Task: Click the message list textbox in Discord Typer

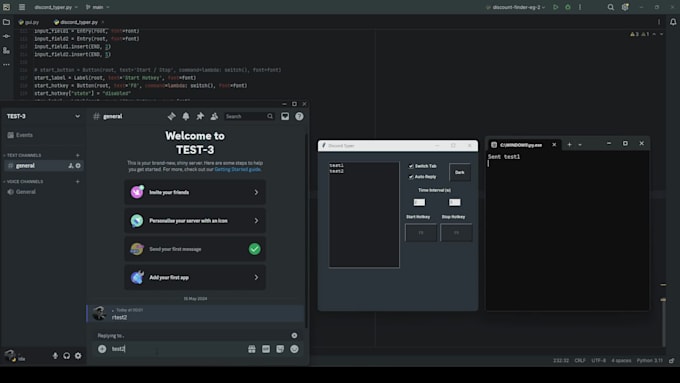Action: pyautogui.click(x=364, y=215)
